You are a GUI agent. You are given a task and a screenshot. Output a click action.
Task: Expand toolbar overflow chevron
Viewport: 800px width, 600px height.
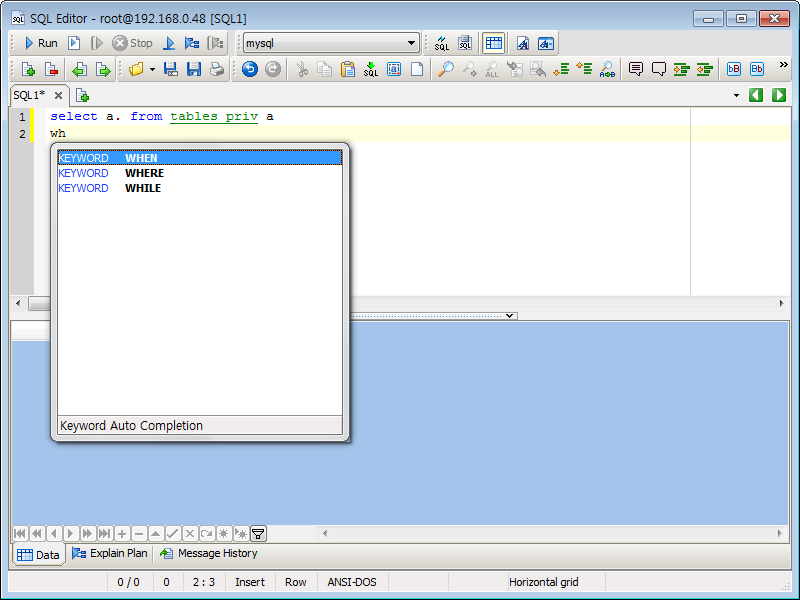click(783, 65)
